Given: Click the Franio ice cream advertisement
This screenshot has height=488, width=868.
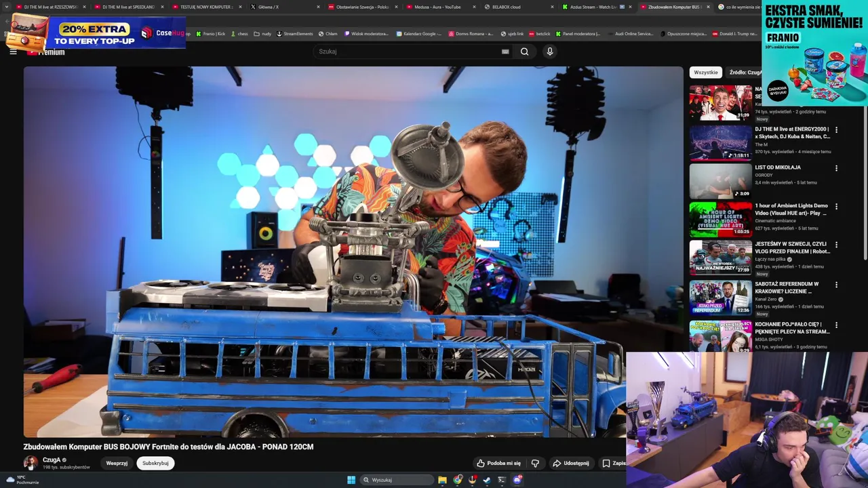Looking at the screenshot, I should [814, 54].
